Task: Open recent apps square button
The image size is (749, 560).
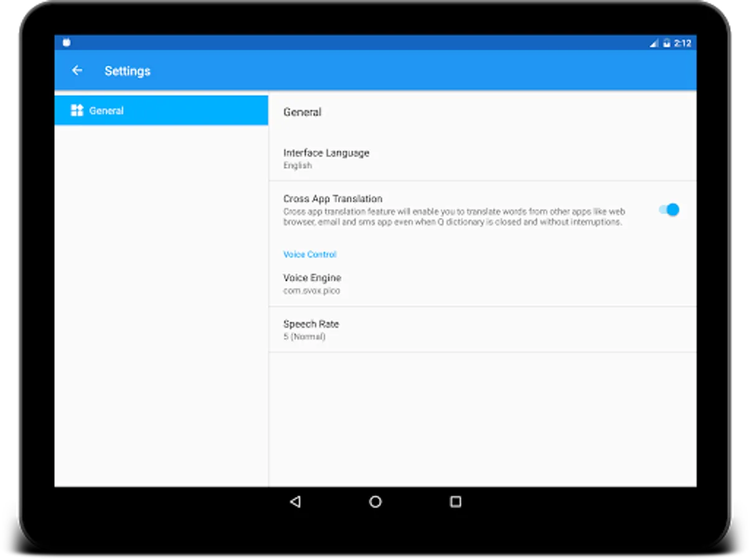Action: (456, 502)
